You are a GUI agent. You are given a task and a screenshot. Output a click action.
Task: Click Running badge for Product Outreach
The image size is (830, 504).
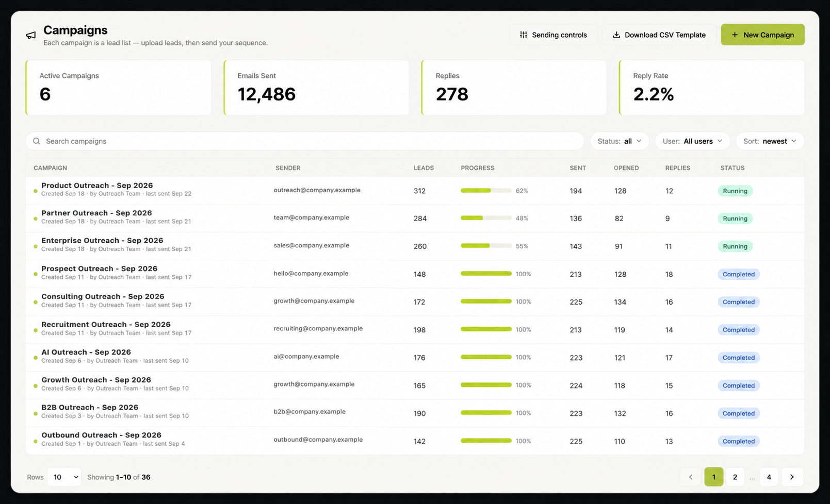click(735, 191)
